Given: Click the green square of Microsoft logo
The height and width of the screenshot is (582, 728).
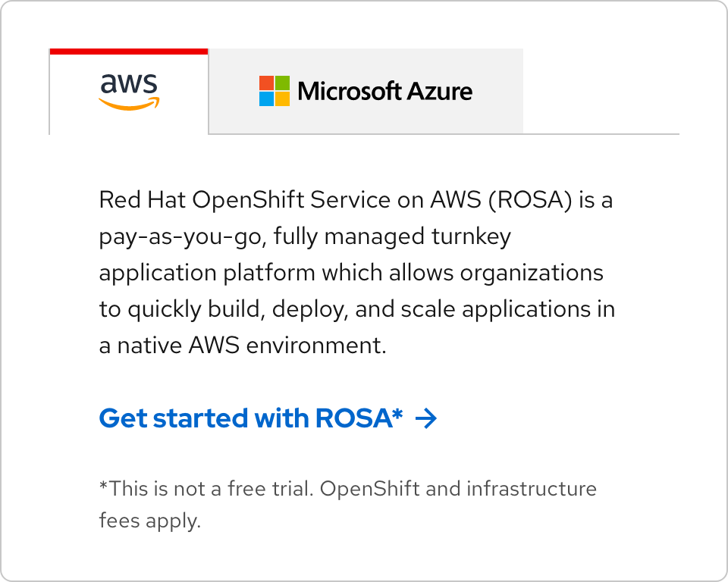Looking at the screenshot, I should [282, 83].
